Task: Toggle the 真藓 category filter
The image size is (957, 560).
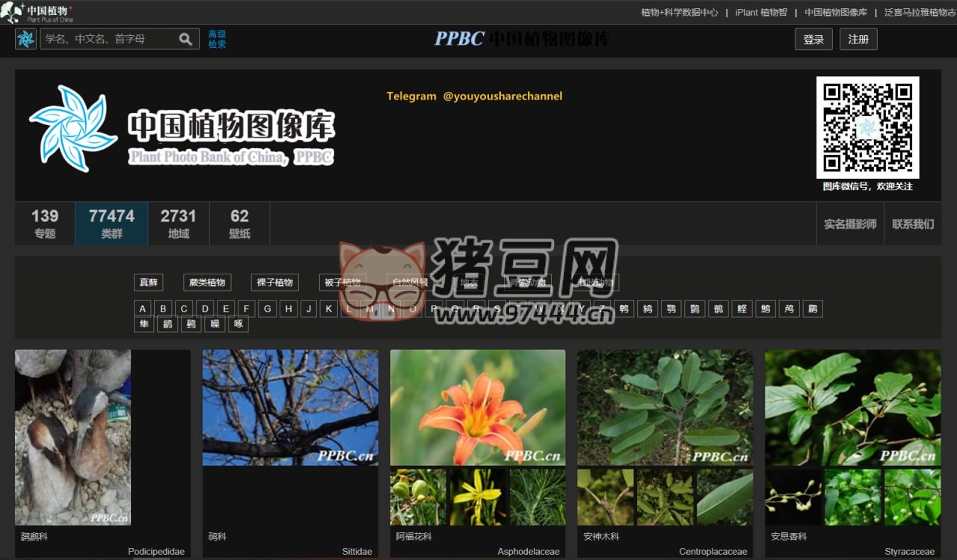Action: [148, 283]
